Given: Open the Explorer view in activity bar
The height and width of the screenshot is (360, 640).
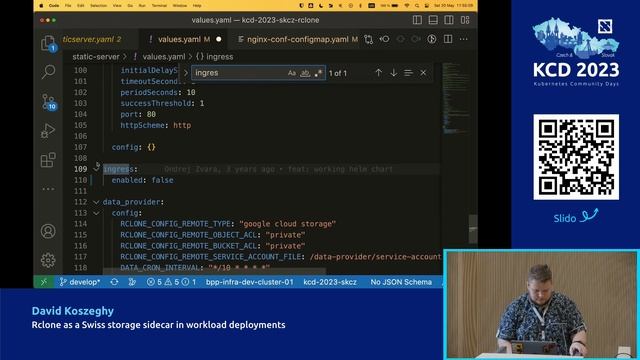Looking at the screenshot, I should pos(48,43).
